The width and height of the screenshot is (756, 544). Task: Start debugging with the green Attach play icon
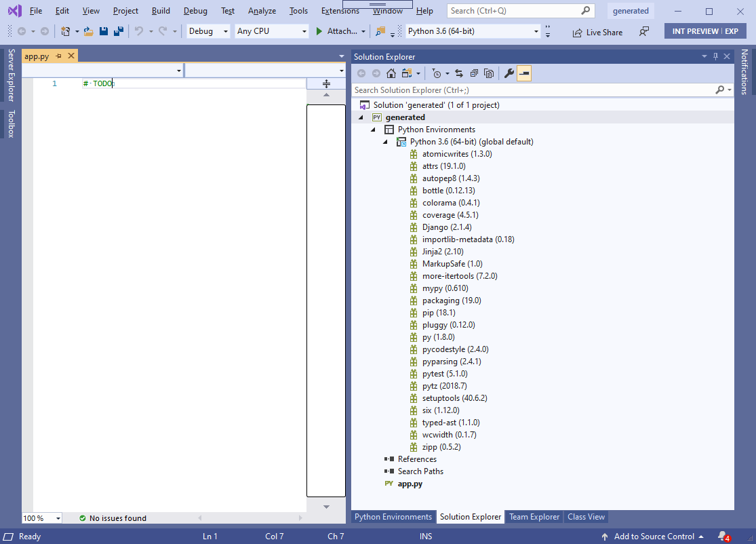(x=319, y=31)
